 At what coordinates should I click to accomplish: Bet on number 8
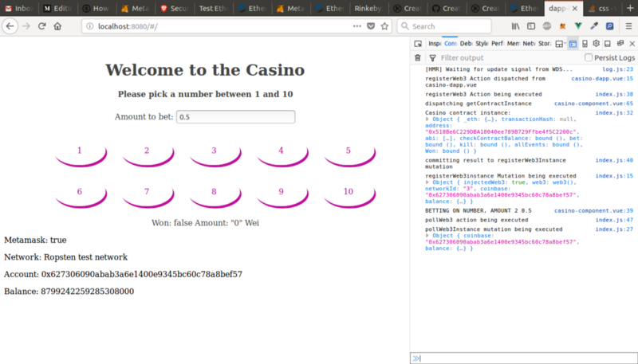[x=215, y=195]
